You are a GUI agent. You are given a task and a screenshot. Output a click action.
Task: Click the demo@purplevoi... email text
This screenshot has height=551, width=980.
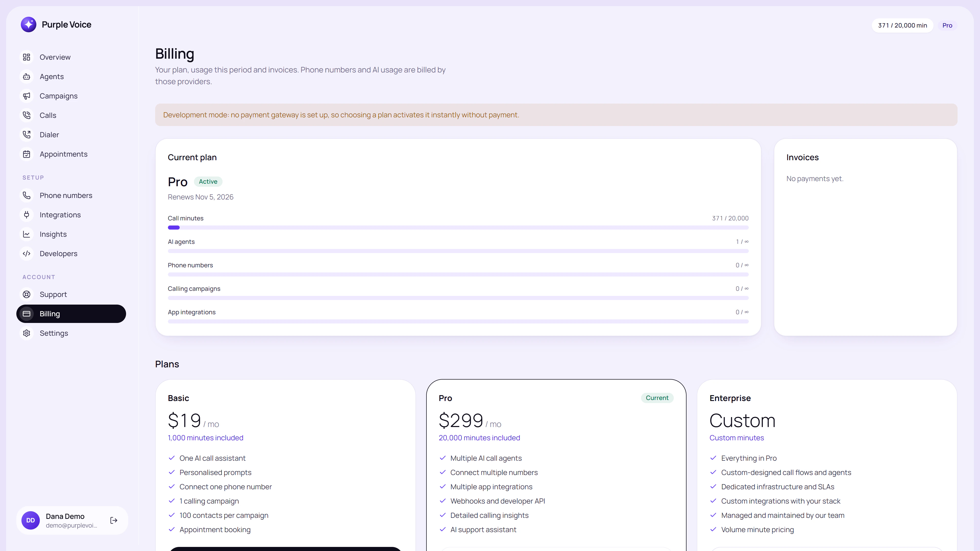[x=71, y=525]
